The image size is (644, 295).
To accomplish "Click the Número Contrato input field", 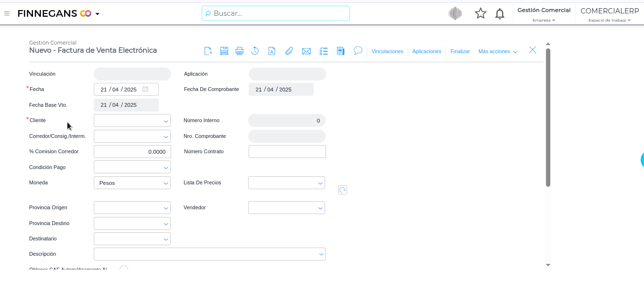I will pyautogui.click(x=287, y=152).
